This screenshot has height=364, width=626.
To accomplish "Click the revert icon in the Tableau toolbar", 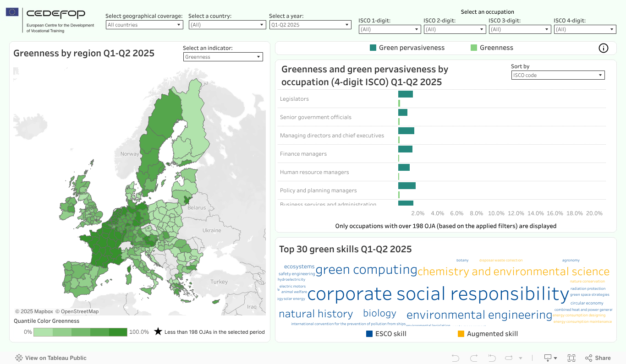I will point(492,358).
